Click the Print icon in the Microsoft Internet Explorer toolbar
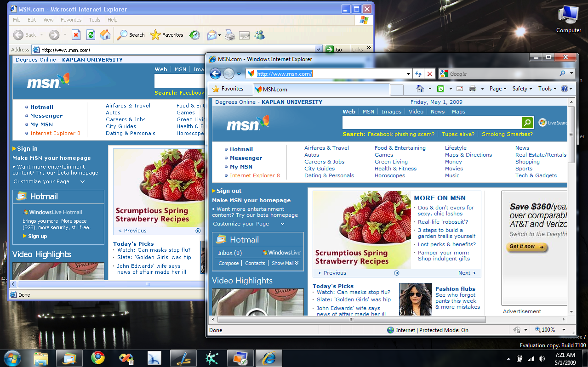The image size is (588, 367). (x=230, y=35)
